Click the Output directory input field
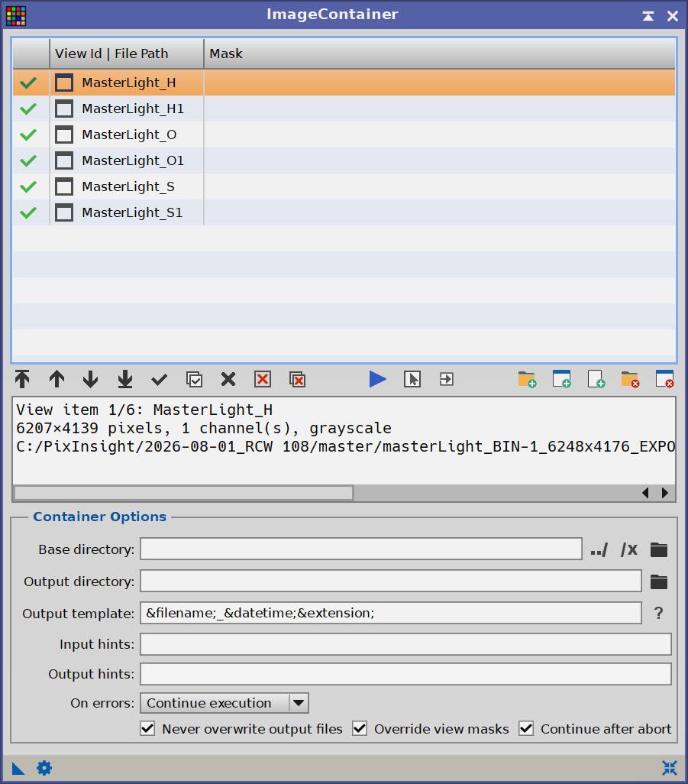The width and height of the screenshot is (688, 784). coord(391,581)
